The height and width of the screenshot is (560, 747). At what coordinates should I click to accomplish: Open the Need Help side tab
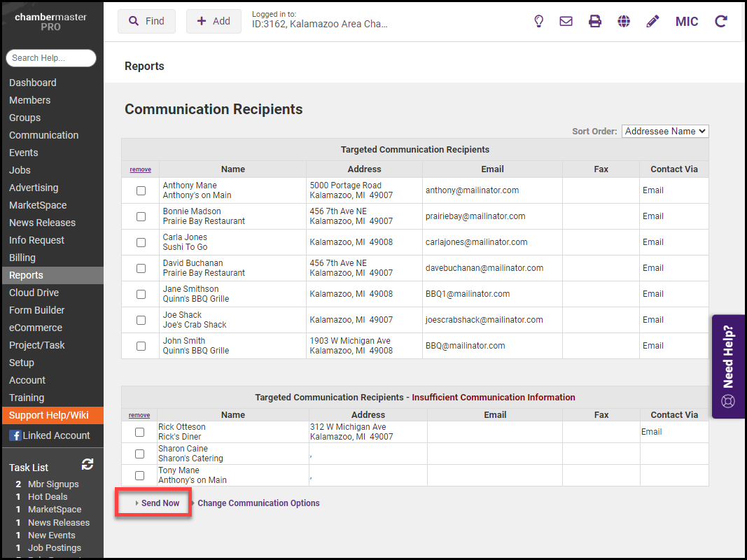(x=729, y=366)
